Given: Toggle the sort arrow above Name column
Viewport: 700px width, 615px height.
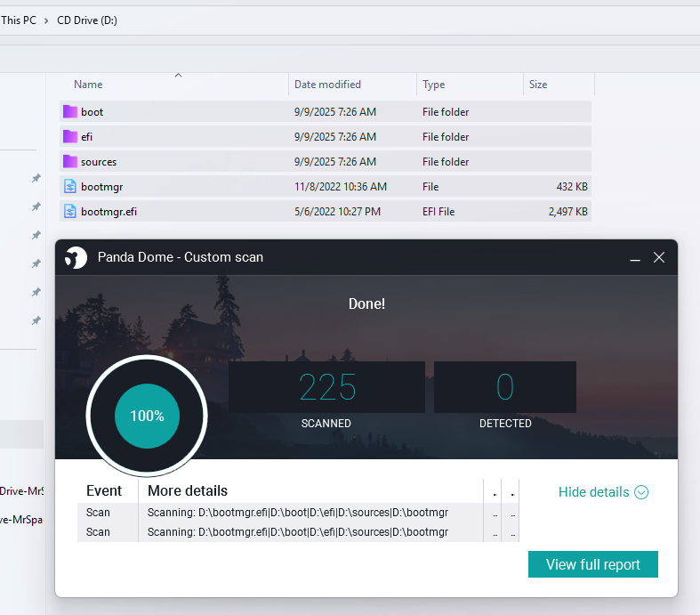Looking at the screenshot, I should click(178, 75).
